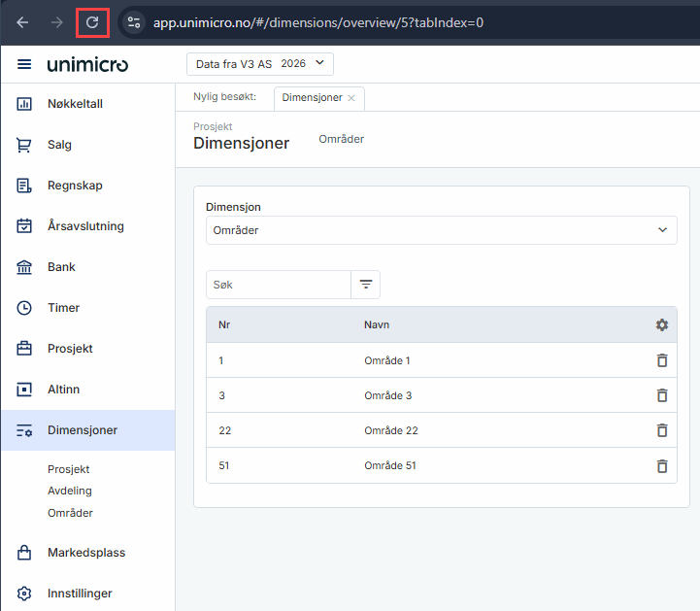Remove Område 51 with trash icon
Screen dimensions: 700x611
[662, 465]
